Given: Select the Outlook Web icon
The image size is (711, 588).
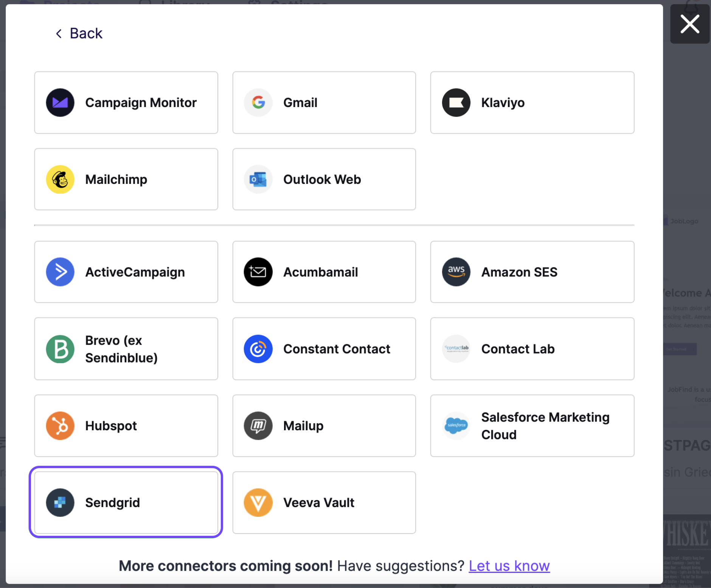Looking at the screenshot, I should (x=258, y=179).
